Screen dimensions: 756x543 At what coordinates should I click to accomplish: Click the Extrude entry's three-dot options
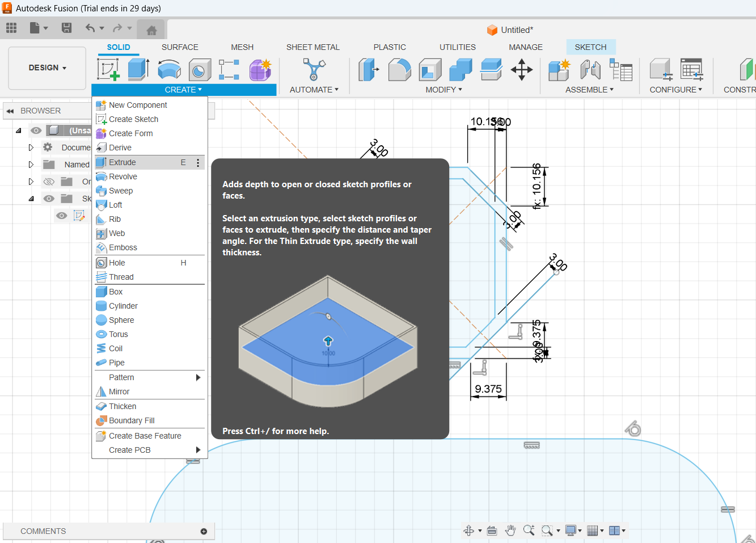click(198, 163)
